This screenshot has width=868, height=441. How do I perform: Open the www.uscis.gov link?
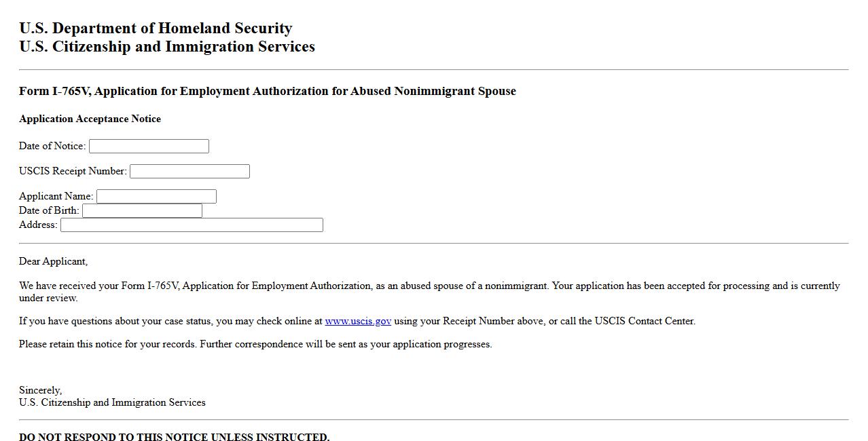pos(358,322)
